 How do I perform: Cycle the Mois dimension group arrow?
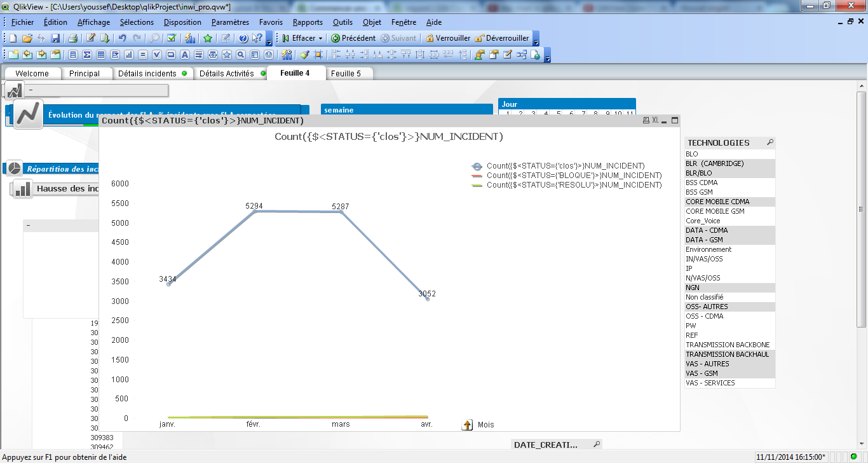[468, 425]
